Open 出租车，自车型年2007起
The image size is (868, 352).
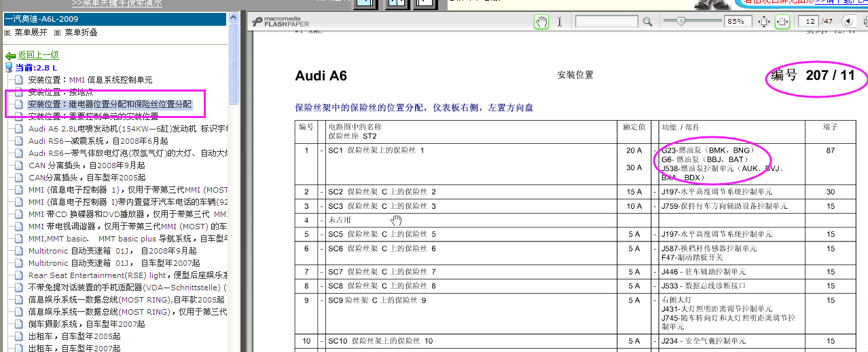[74, 349]
